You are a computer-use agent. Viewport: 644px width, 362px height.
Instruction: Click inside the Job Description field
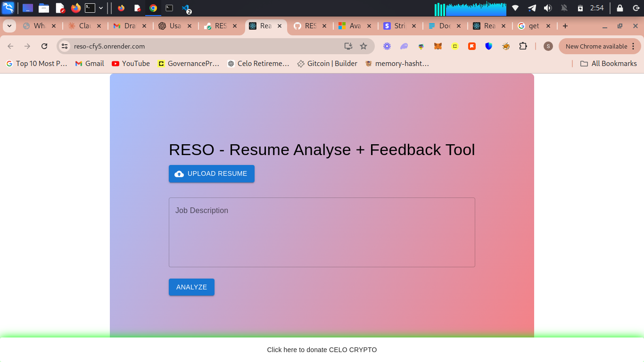(322, 232)
